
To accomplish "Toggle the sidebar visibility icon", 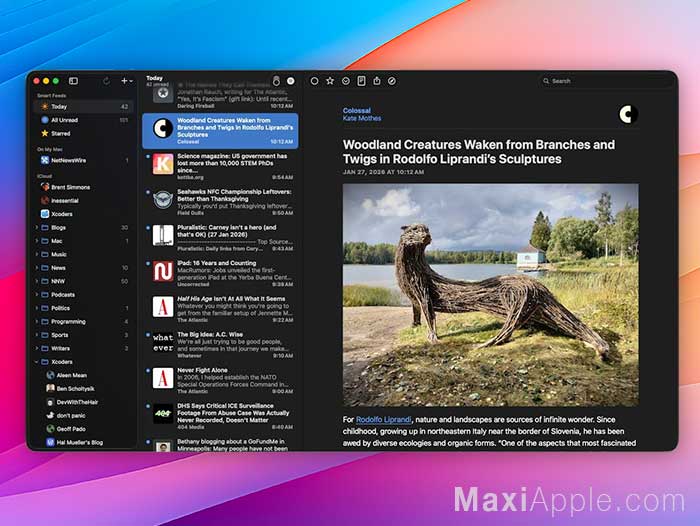I will coord(73,81).
